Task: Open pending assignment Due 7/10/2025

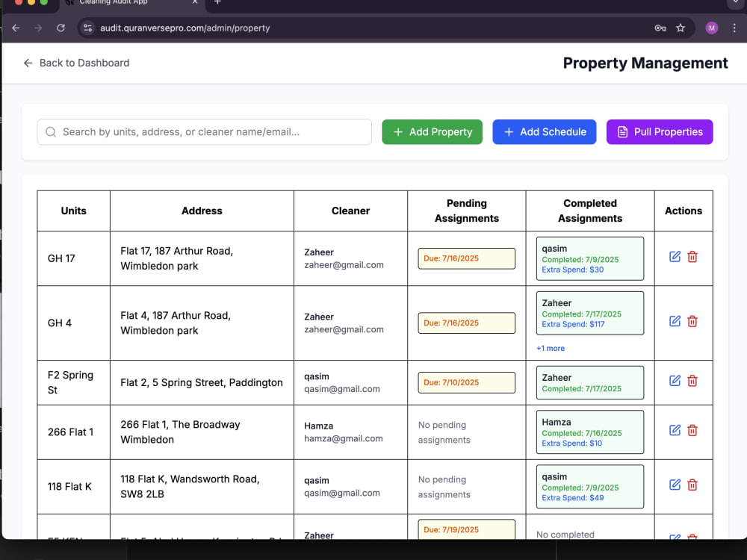Action: click(466, 382)
